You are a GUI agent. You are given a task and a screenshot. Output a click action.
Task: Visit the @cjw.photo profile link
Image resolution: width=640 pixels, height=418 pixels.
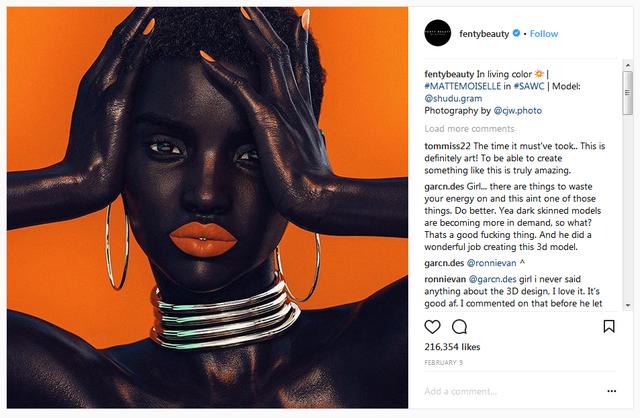tap(518, 111)
